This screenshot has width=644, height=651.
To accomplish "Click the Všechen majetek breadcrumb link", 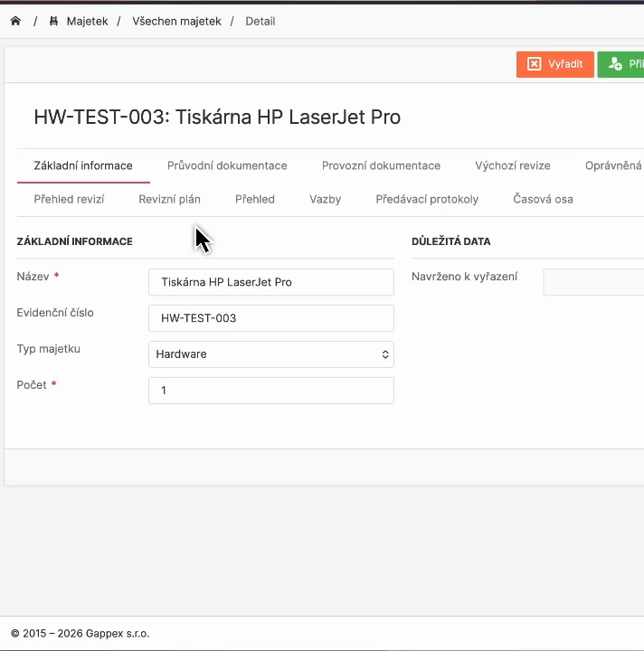I will pos(176,21).
